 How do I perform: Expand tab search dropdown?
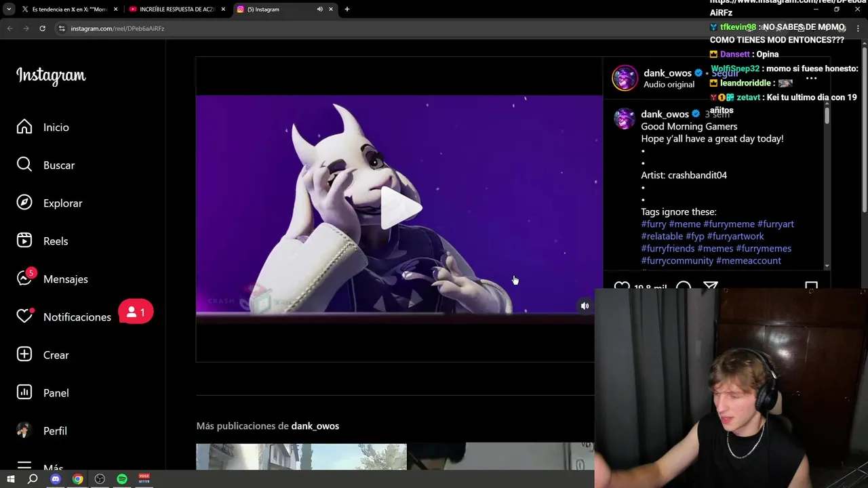tap(9, 9)
